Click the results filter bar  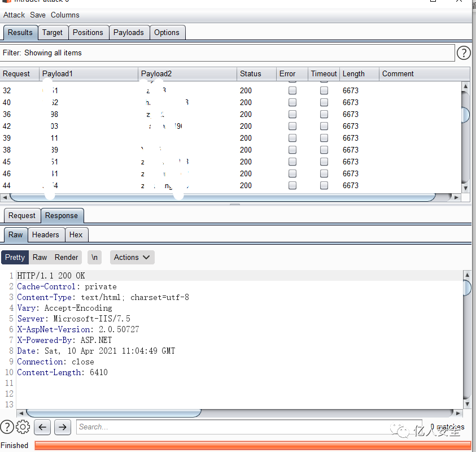(x=228, y=53)
